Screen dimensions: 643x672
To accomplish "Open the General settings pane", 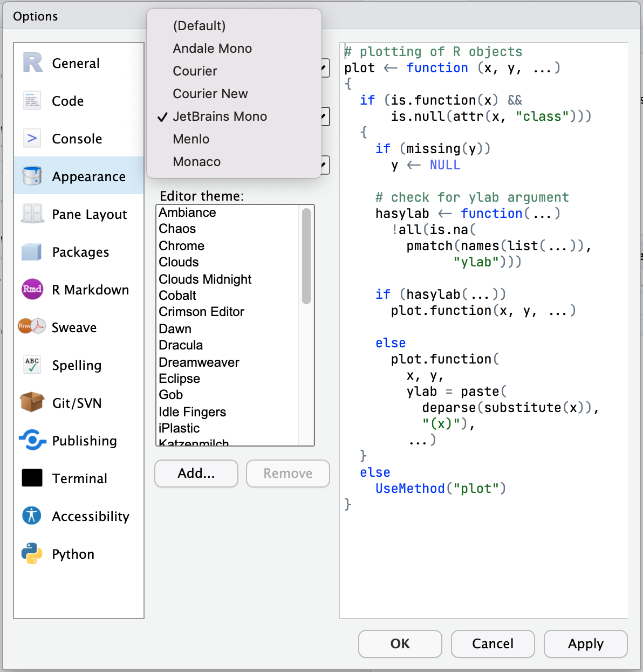I will pyautogui.click(x=32, y=63).
